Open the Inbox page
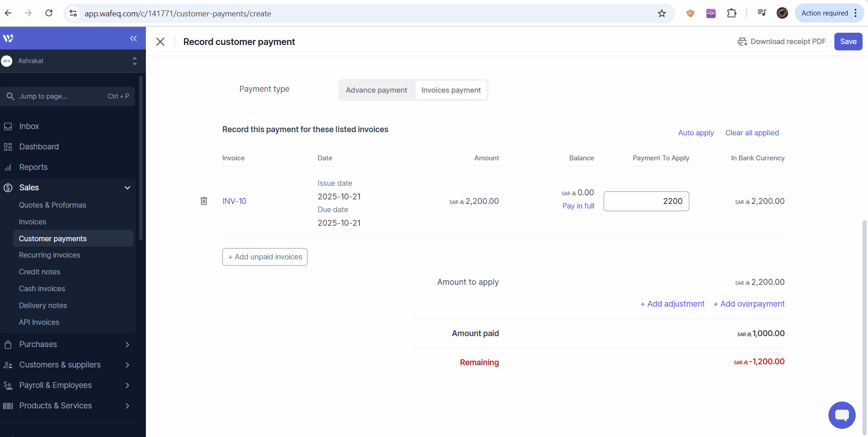868x437 pixels. (29, 126)
